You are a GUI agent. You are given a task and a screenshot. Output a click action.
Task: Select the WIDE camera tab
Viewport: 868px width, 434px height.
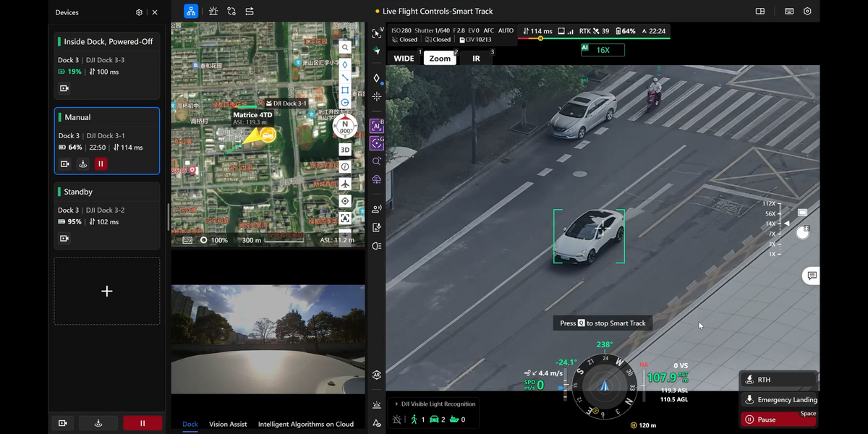[x=404, y=59]
